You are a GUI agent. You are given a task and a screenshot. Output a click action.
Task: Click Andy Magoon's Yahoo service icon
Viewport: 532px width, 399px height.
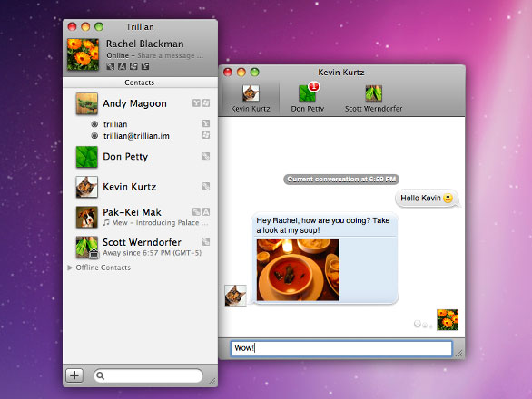point(196,103)
